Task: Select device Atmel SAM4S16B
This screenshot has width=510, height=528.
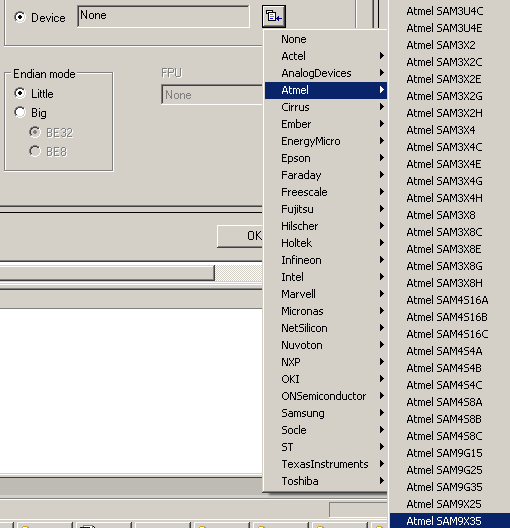Action: (450, 317)
